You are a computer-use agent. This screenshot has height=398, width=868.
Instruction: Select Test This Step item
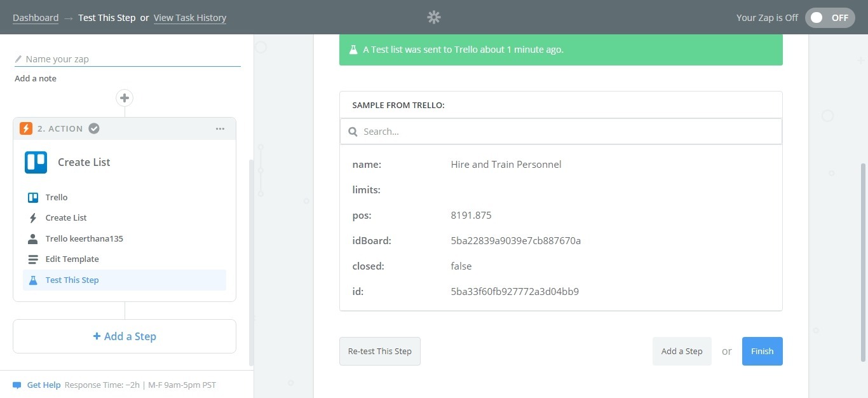point(125,280)
